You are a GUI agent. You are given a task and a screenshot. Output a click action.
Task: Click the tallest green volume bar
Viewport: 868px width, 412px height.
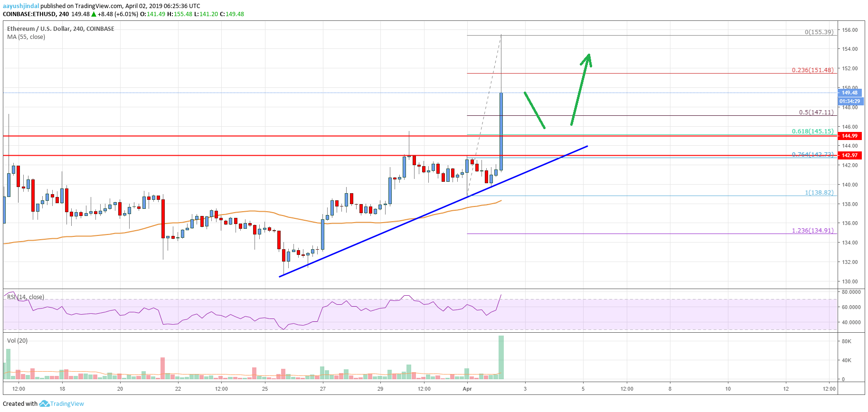501,357
